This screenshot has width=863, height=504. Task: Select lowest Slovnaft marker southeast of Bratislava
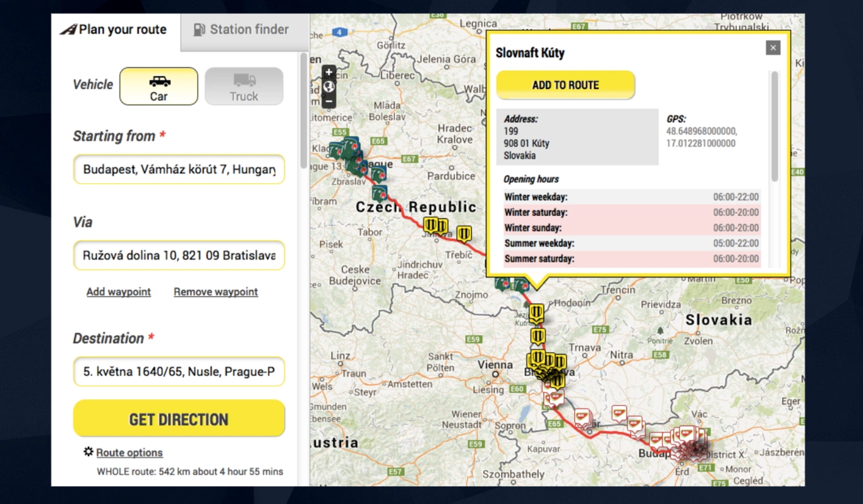(557, 381)
